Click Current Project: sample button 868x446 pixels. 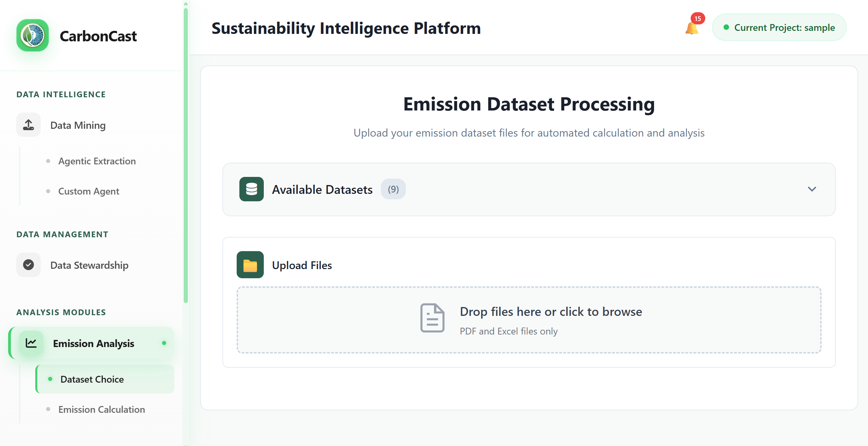pos(779,27)
